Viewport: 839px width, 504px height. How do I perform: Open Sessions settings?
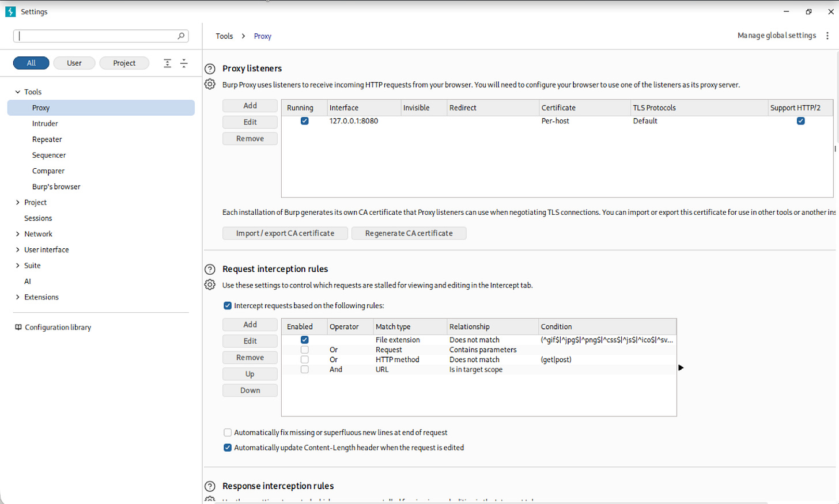tap(38, 218)
